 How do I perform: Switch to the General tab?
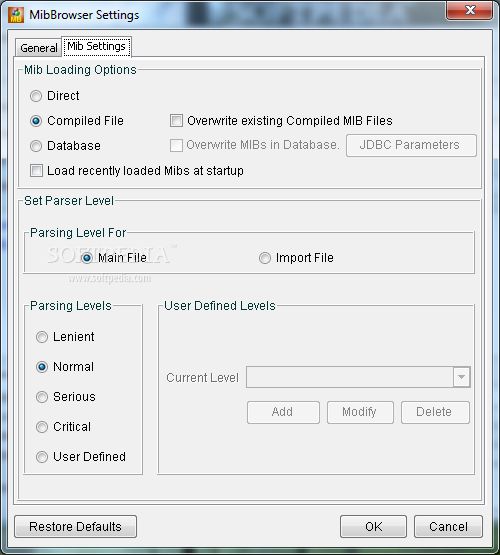point(39,48)
